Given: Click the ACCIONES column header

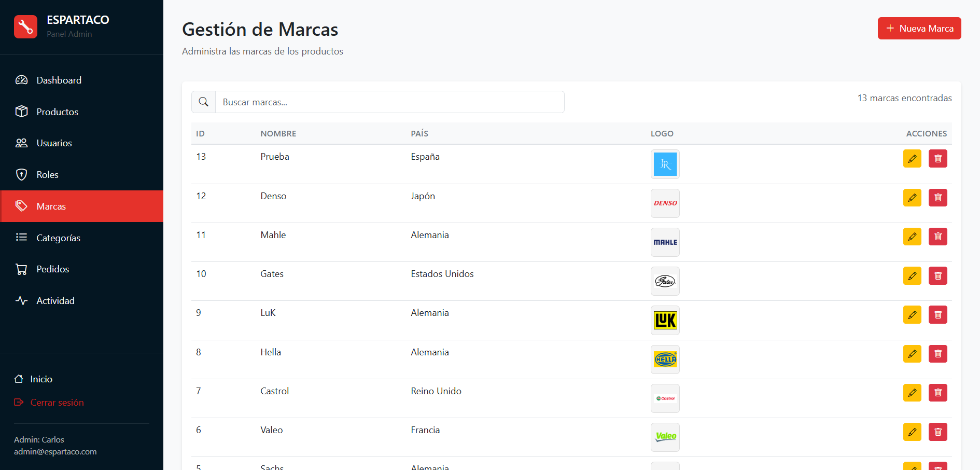Looking at the screenshot, I should coord(927,134).
